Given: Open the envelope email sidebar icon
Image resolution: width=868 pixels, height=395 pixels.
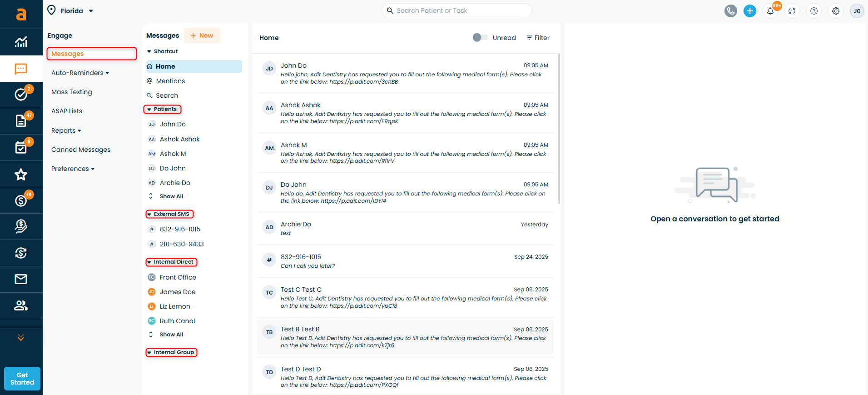Looking at the screenshot, I should tap(21, 279).
